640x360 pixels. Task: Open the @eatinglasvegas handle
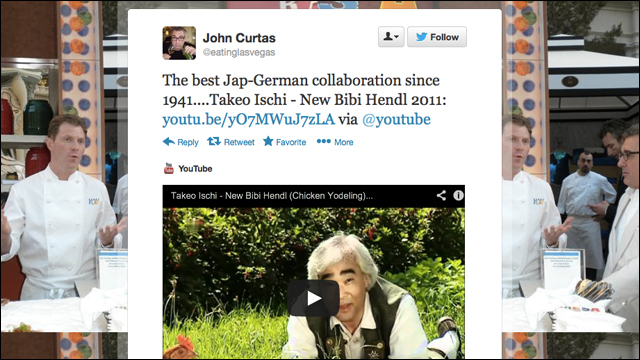(239, 52)
